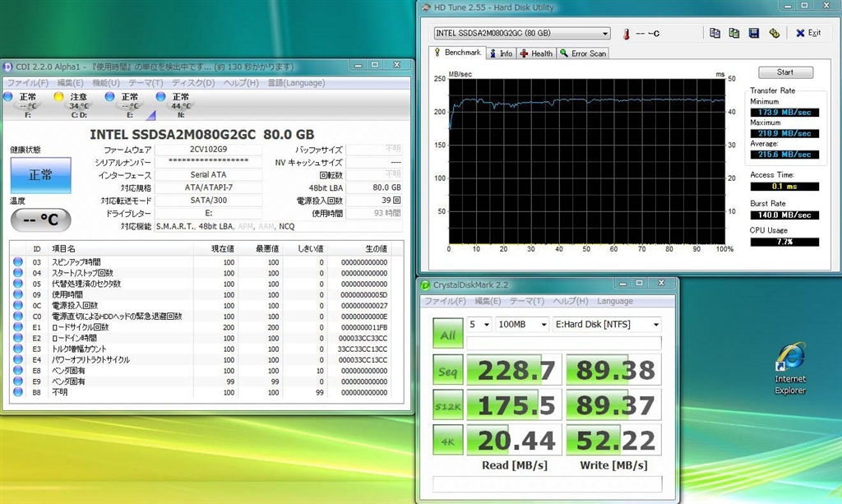Open the テーマ(T) menu in CrystalDiskMark
The height and width of the screenshot is (504, 842).
point(527,301)
